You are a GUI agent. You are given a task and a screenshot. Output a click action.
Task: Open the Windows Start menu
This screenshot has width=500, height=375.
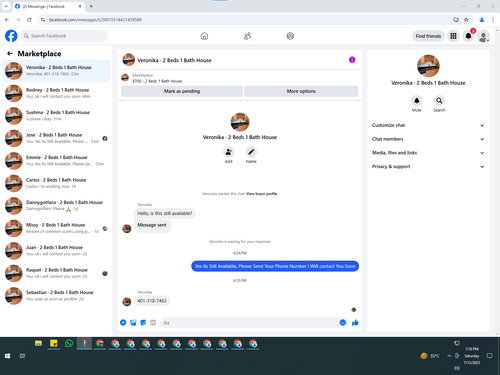pos(7,356)
